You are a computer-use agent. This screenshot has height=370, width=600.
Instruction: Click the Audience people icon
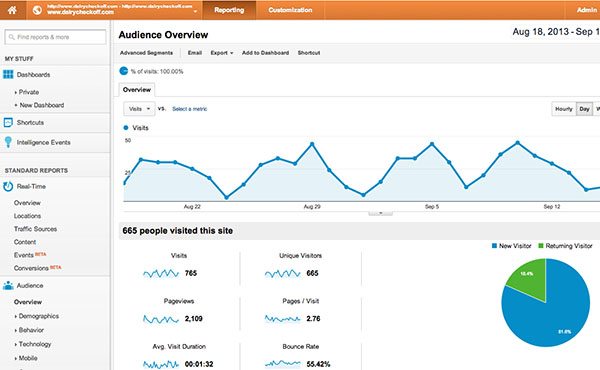(8, 285)
